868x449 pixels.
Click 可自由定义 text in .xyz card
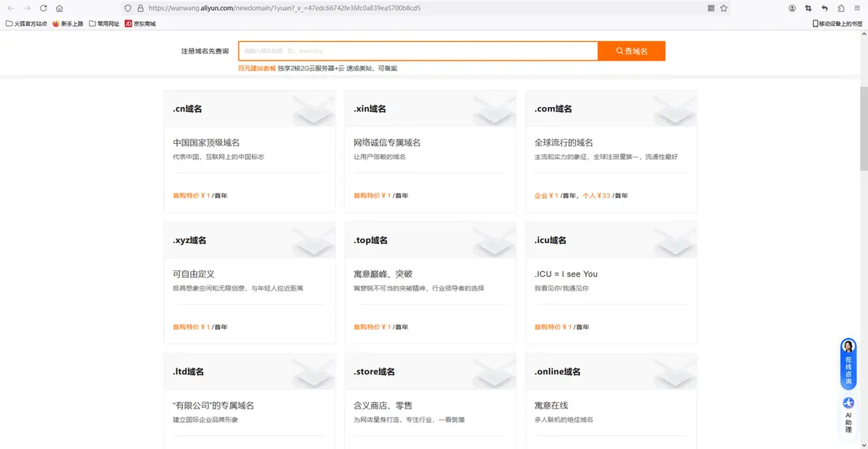point(194,275)
